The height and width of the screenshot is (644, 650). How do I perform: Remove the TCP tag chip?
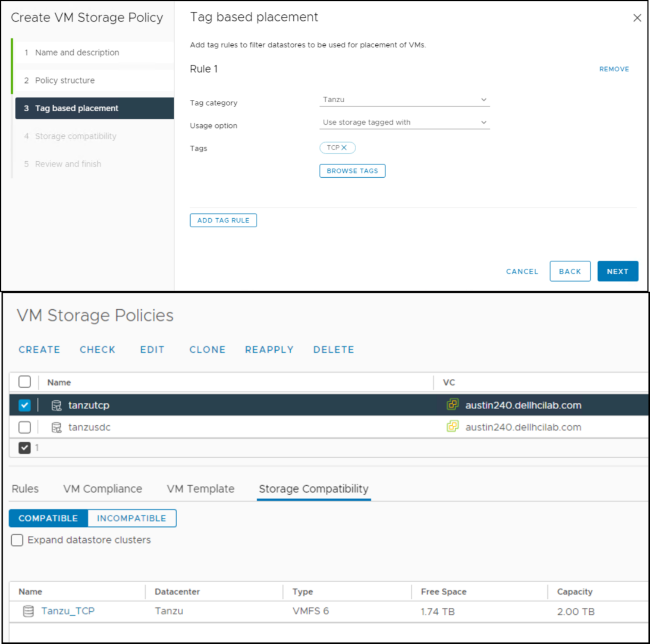[344, 148]
